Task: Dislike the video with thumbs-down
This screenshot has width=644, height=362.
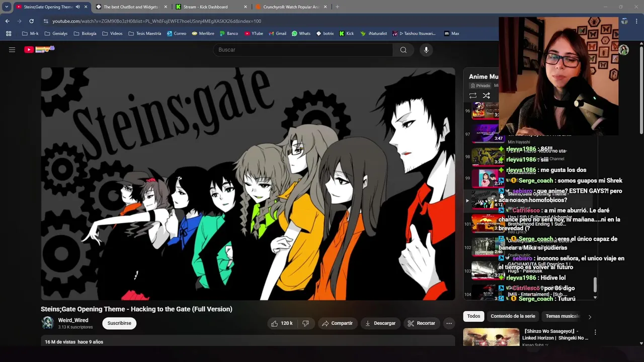Action: click(305, 323)
